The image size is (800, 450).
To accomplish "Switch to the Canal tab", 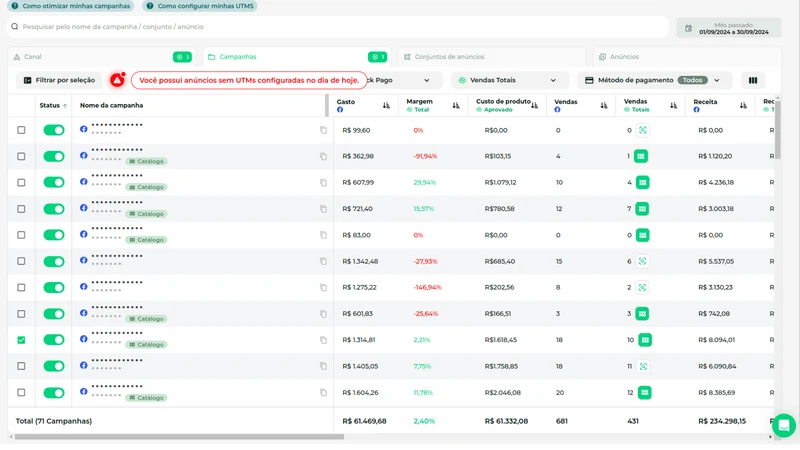I will (102, 57).
